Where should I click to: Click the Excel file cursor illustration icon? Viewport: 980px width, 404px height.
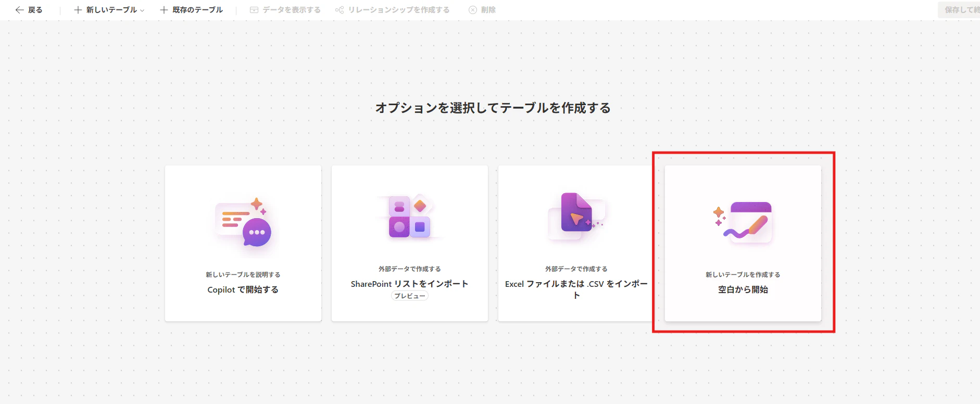point(576,216)
